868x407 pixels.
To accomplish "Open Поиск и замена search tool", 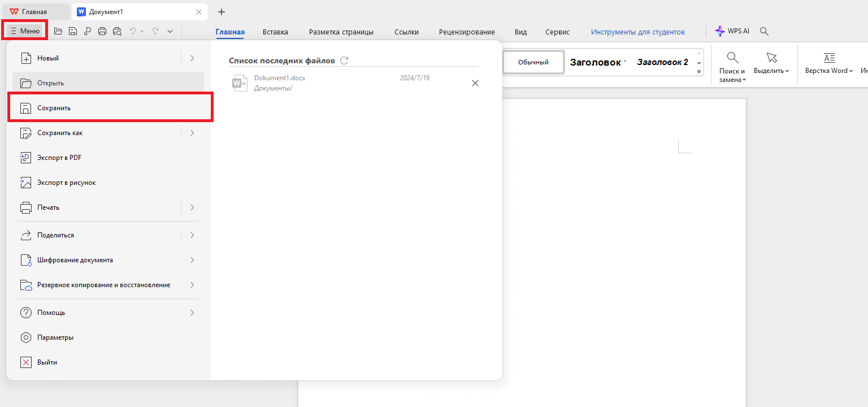I will (732, 64).
